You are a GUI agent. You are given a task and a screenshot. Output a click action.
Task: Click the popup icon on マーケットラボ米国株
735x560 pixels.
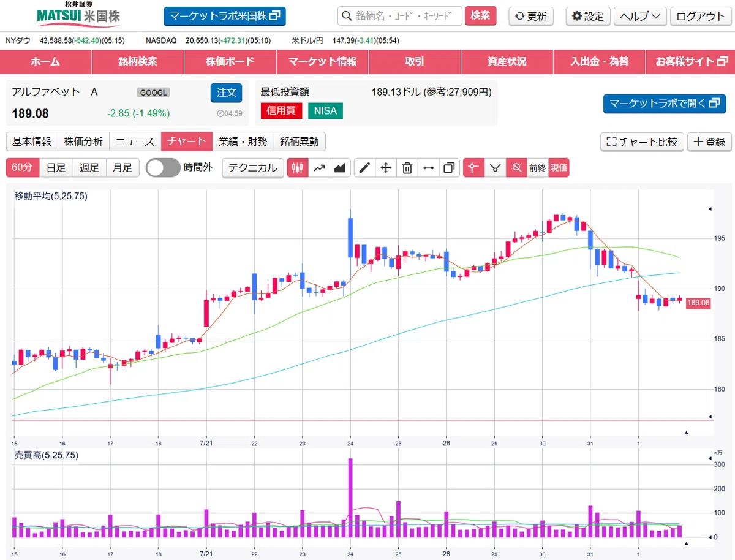[275, 16]
